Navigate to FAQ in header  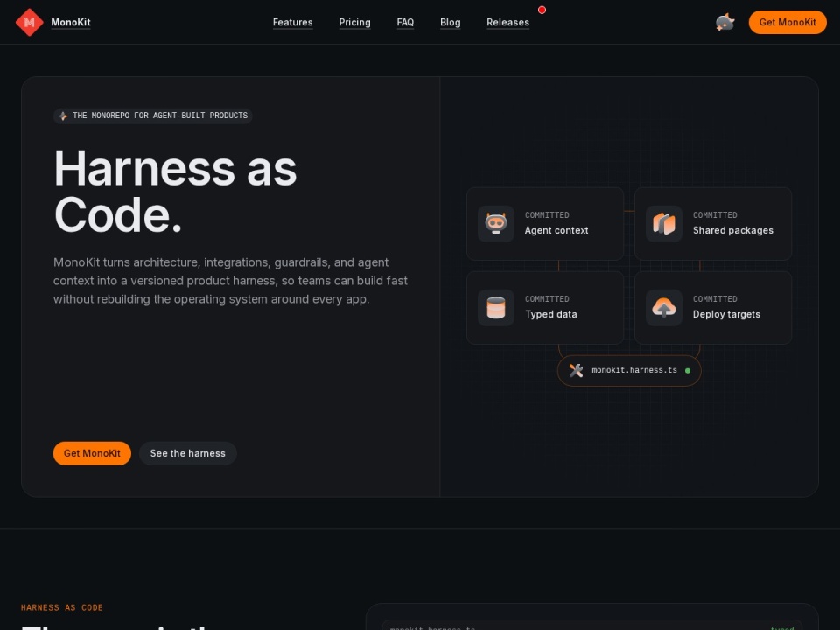[x=405, y=22]
